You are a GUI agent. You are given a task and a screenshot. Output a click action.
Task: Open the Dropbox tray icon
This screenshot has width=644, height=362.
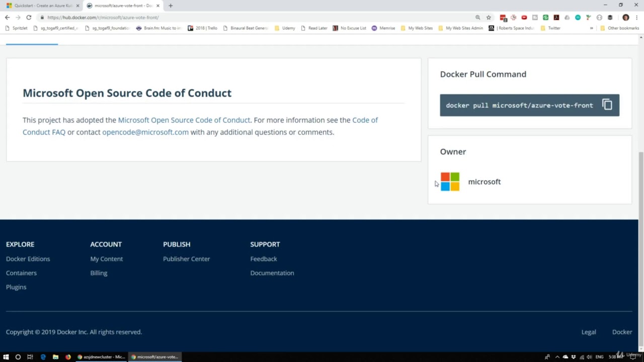[x=573, y=357]
